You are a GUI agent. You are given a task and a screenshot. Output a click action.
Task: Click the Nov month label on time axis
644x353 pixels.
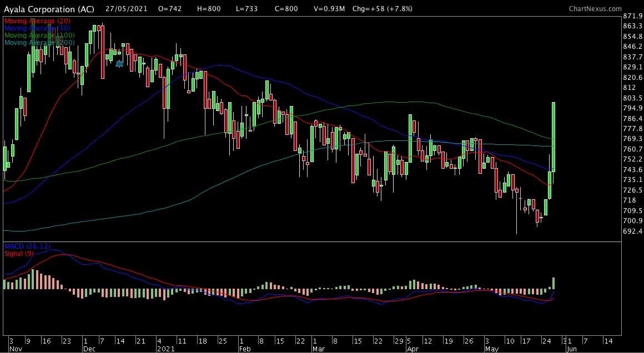coord(14,349)
